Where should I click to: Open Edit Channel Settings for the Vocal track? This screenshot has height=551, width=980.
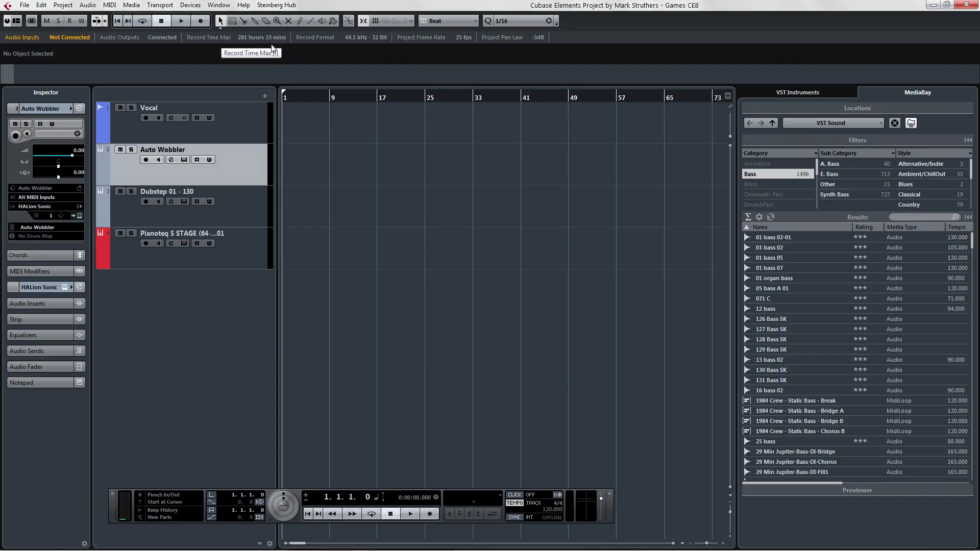point(172,117)
